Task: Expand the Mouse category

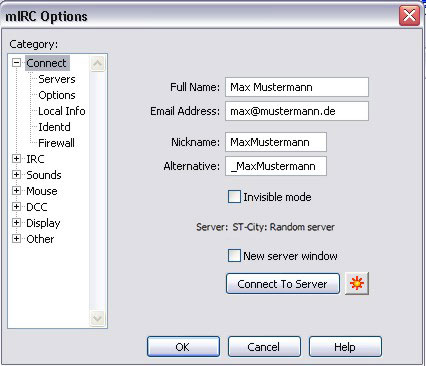Action: (16, 191)
